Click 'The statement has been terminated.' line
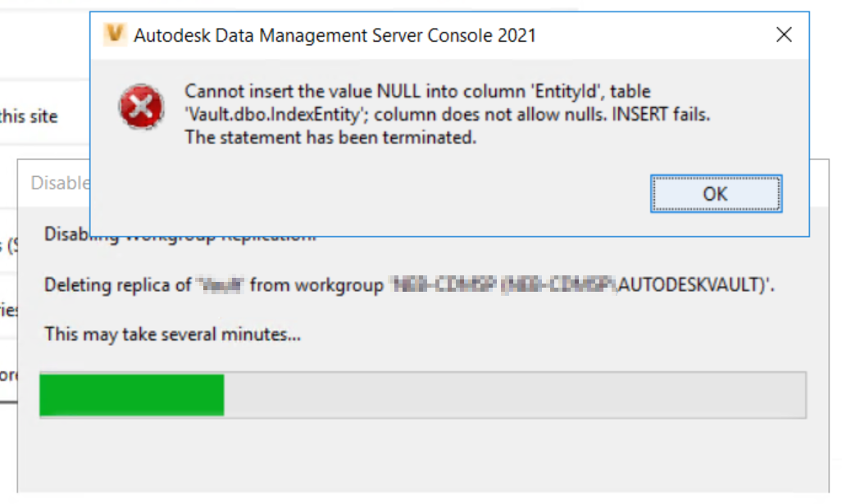This screenshot has height=504, width=842. pyautogui.click(x=330, y=138)
